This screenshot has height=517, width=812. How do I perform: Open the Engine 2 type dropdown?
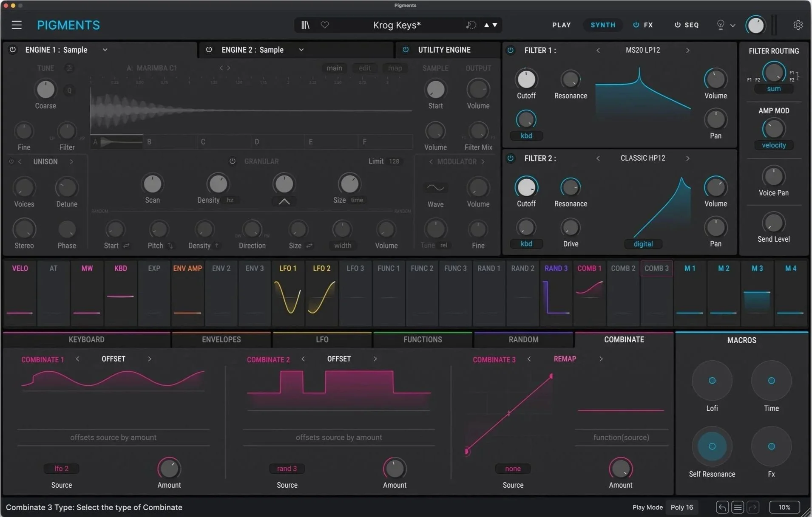[301, 50]
